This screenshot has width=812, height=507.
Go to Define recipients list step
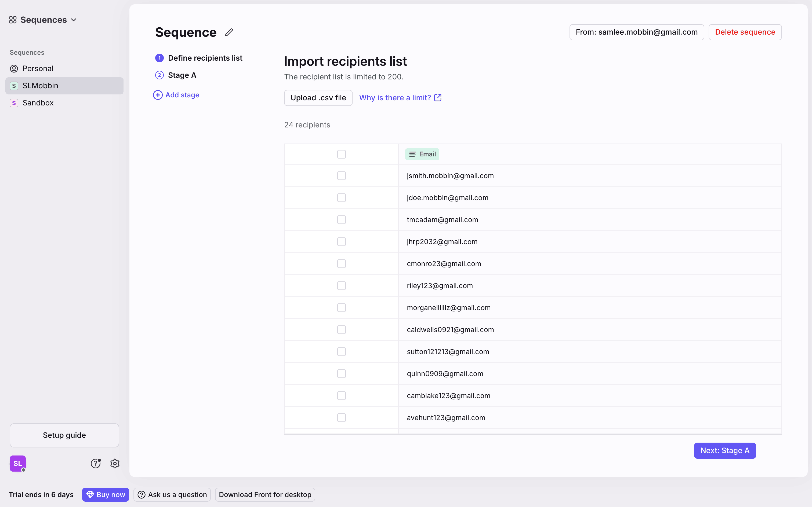205,58
